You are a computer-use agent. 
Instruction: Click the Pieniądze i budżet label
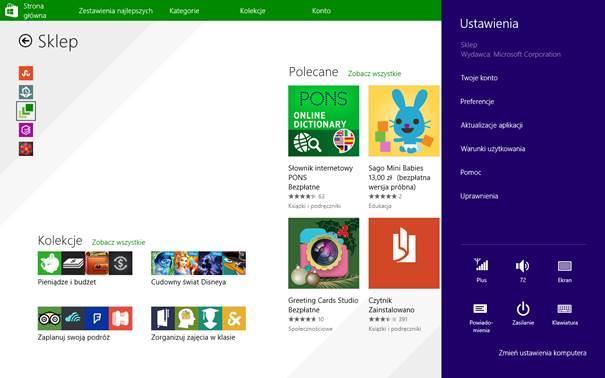(x=67, y=282)
